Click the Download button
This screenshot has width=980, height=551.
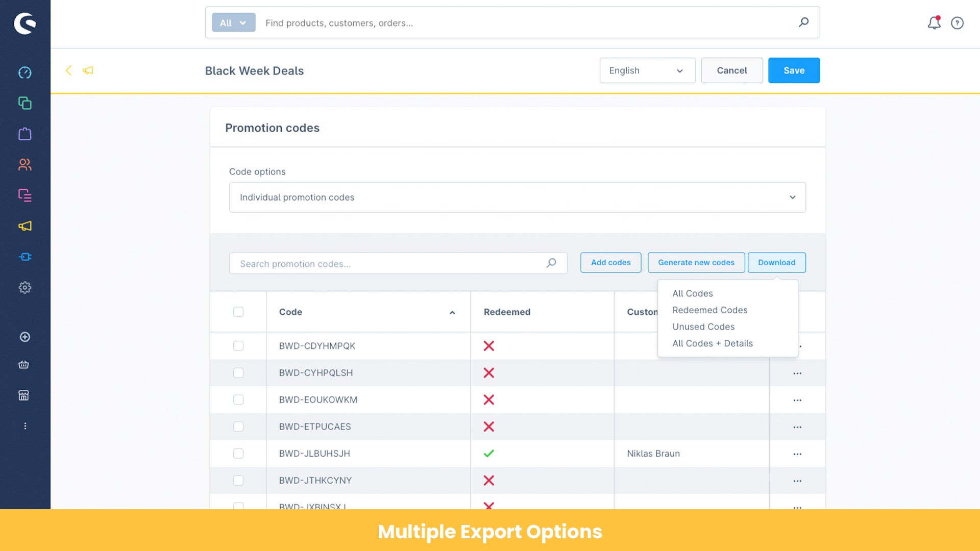pyautogui.click(x=776, y=262)
